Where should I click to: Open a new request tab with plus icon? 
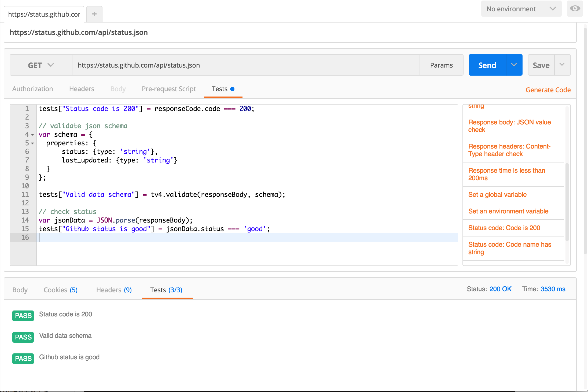tap(94, 14)
